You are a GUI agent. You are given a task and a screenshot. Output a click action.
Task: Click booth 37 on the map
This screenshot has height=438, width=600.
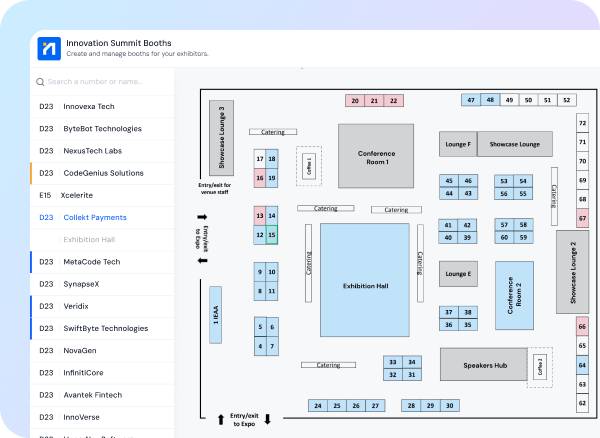449,312
